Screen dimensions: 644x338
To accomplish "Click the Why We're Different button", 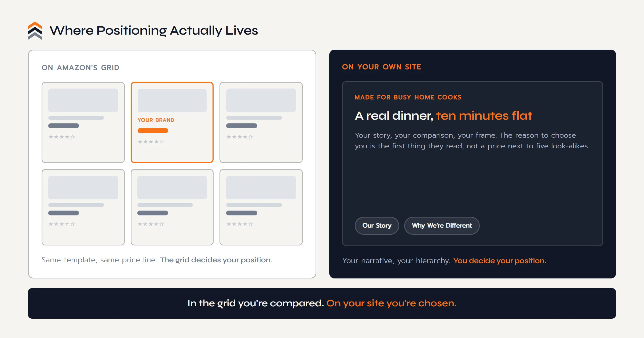I will coord(442,226).
